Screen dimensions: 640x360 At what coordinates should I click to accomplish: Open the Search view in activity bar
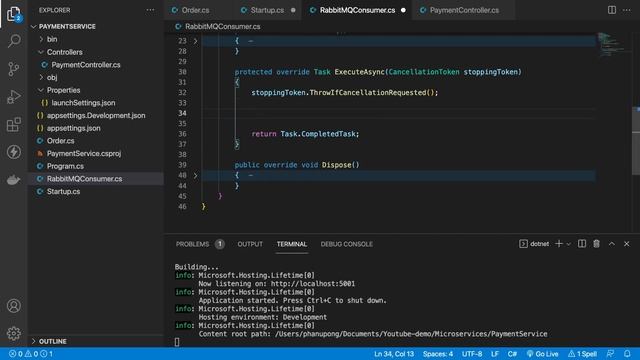coord(13,41)
